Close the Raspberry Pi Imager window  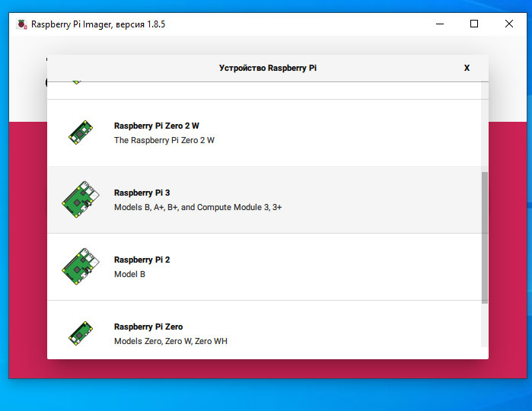click(509, 24)
